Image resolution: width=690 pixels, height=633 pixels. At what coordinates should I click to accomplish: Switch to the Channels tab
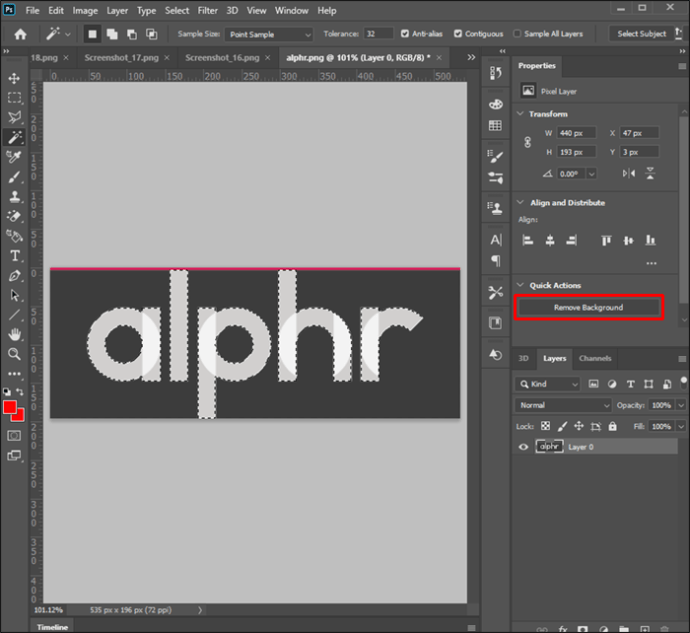595,358
